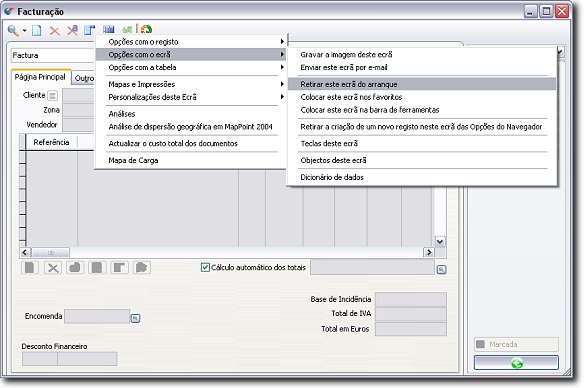Viewport: 584px width, 388px height.
Task: Click the sixth disabled button under the grid
Action: point(142,267)
